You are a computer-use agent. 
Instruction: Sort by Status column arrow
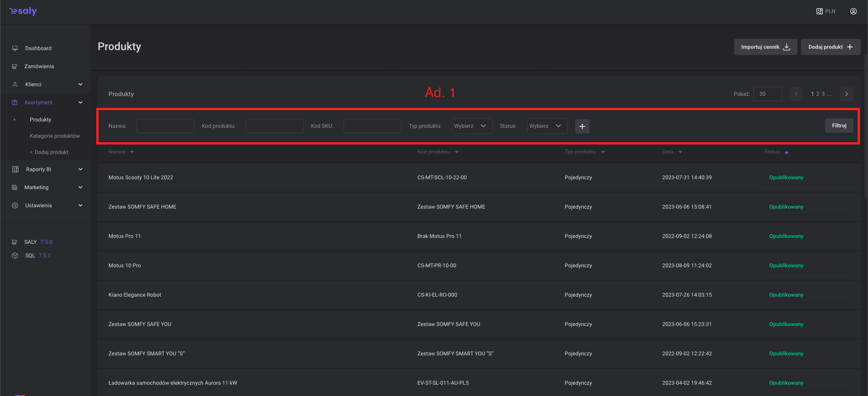[x=787, y=152]
